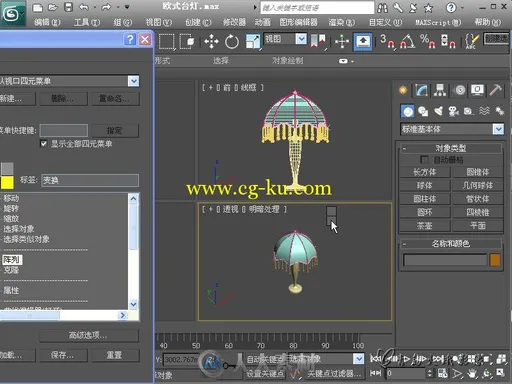Click the 高级选项 button in dialog

tap(88, 335)
